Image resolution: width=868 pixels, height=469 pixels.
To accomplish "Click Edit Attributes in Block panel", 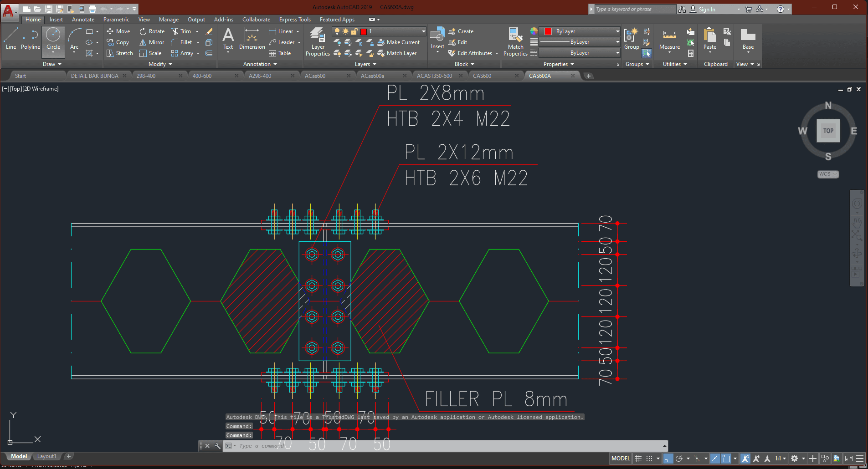I will pyautogui.click(x=474, y=53).
